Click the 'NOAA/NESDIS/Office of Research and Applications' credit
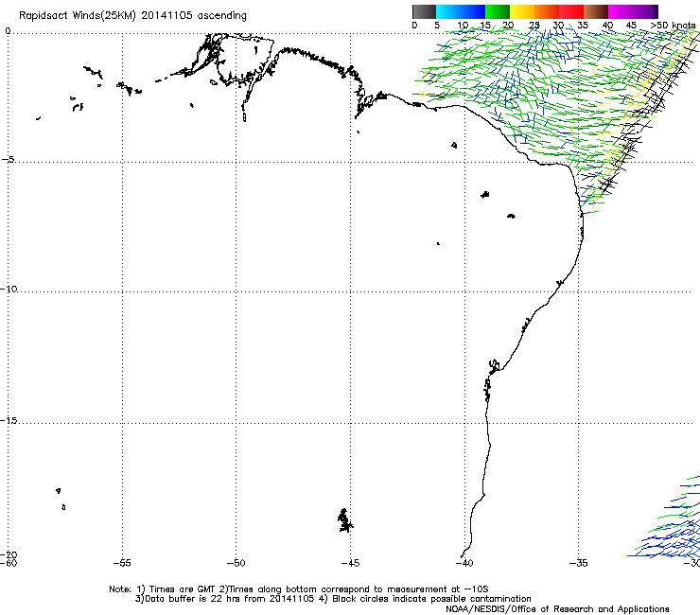 (557, 609)
